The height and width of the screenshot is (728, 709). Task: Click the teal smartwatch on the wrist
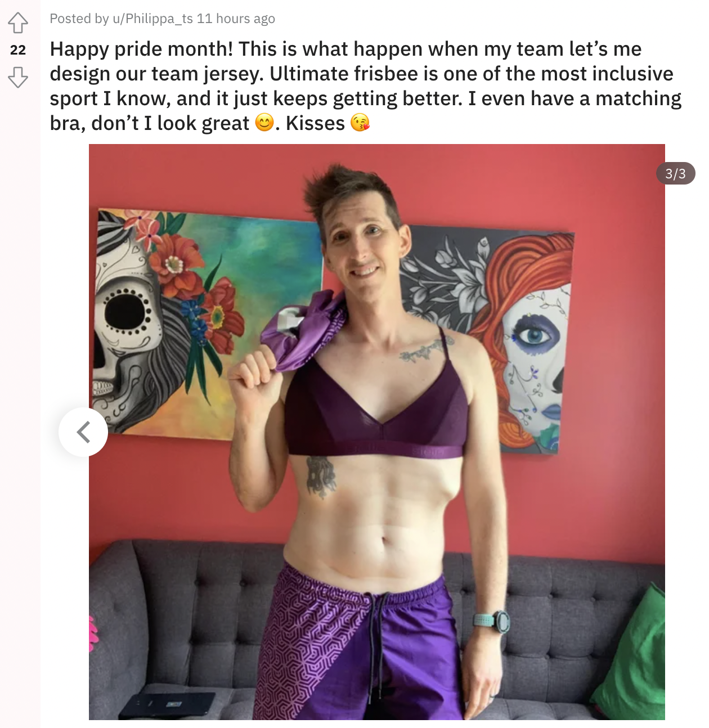pos(492,621)
